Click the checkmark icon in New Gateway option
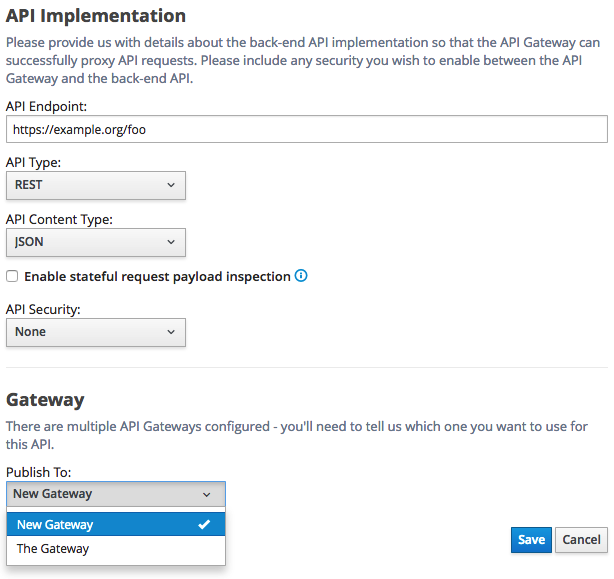The width and height of the screenshot is (614, 579). 204,524
